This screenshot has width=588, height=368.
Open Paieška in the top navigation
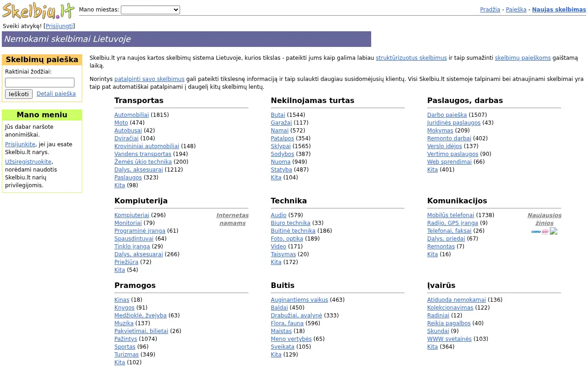[516, 10]
